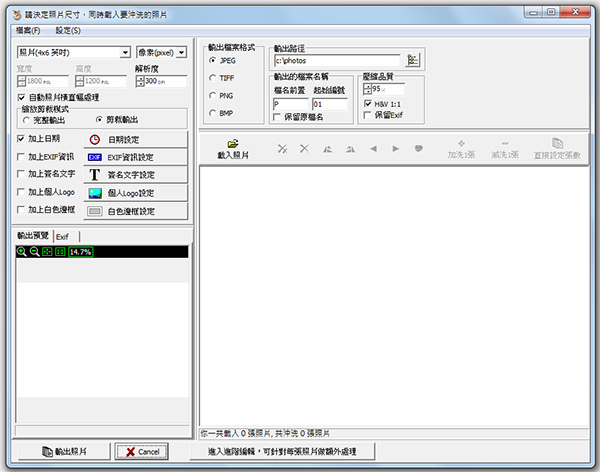
Task: Click the round gray blob toolbar icon
Action: [419, 148]
